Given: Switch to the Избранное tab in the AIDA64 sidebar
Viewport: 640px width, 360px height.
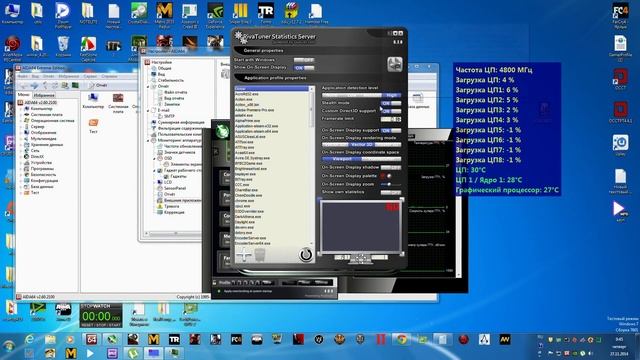Looking at the screenshot, I should coord(44,95).
